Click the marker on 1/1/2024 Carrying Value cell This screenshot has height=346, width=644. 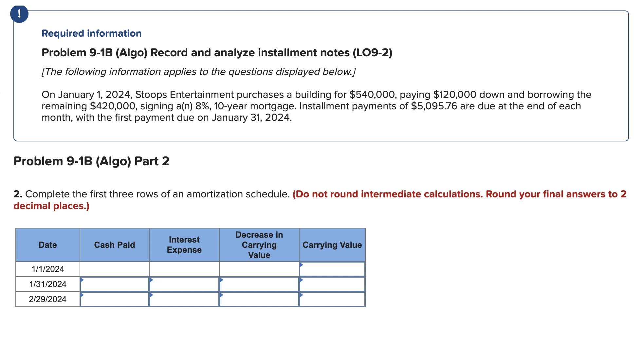[302, 264]
